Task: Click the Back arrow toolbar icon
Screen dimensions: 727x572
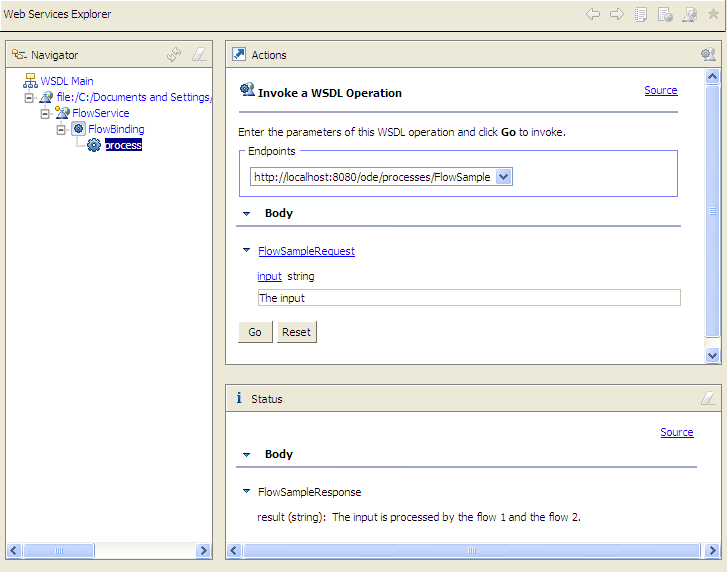Action: (x=593, y=14)
